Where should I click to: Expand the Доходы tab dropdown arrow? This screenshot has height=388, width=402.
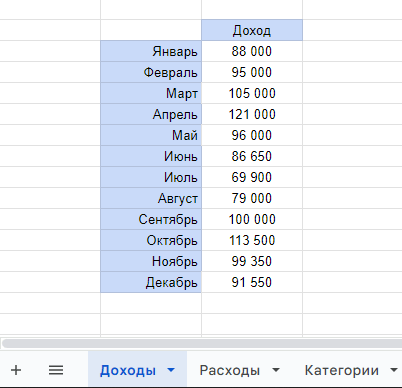pos(171,370)
